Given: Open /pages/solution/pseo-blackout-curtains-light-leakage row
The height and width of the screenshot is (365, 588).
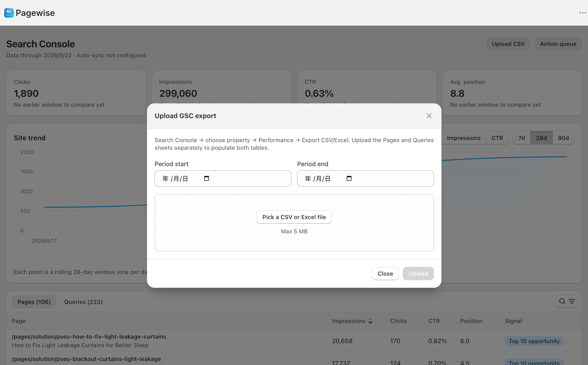Looking at the screenshot, I should [x=294, y=359].
